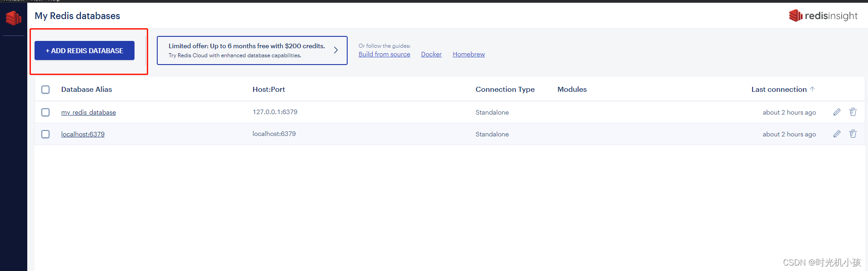The height and width of the screenshot is (271, 868).
Task: Open the Build from source guide
Action: [384, 54]
